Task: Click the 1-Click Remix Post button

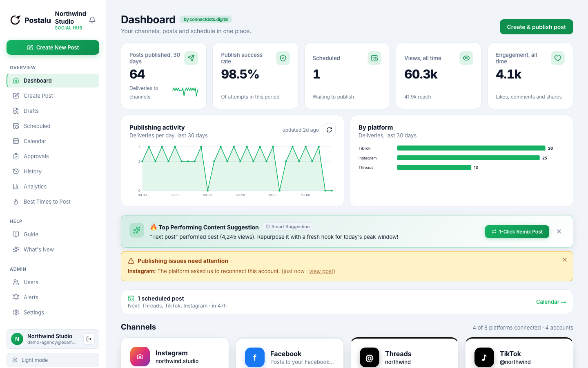Action: [517, 231]
